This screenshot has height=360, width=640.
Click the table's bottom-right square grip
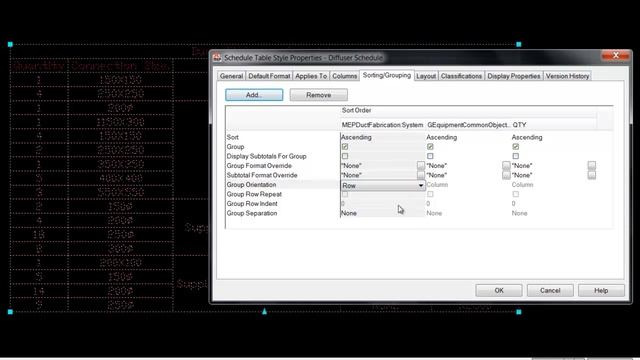pos(519,312)
